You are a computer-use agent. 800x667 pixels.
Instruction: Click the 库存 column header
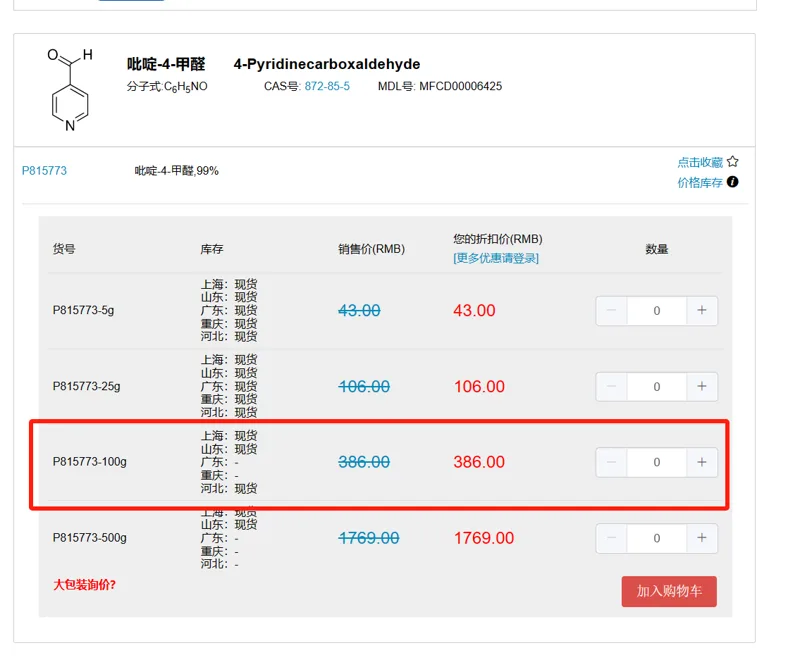point(212,249)
